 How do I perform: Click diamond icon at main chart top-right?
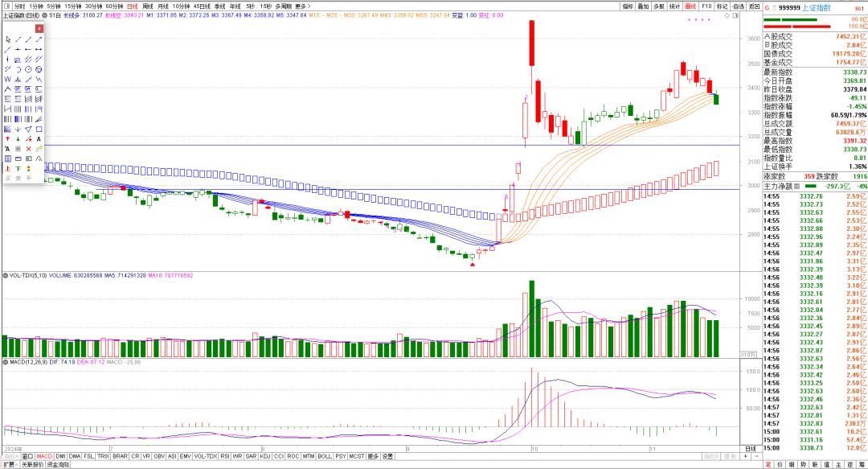727,15
